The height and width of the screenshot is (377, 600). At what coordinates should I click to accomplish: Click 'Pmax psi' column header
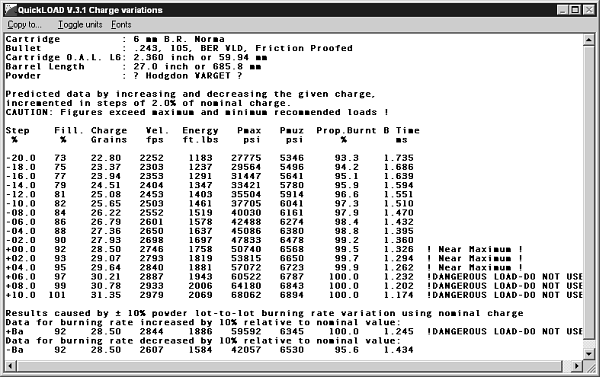(249, 135)
